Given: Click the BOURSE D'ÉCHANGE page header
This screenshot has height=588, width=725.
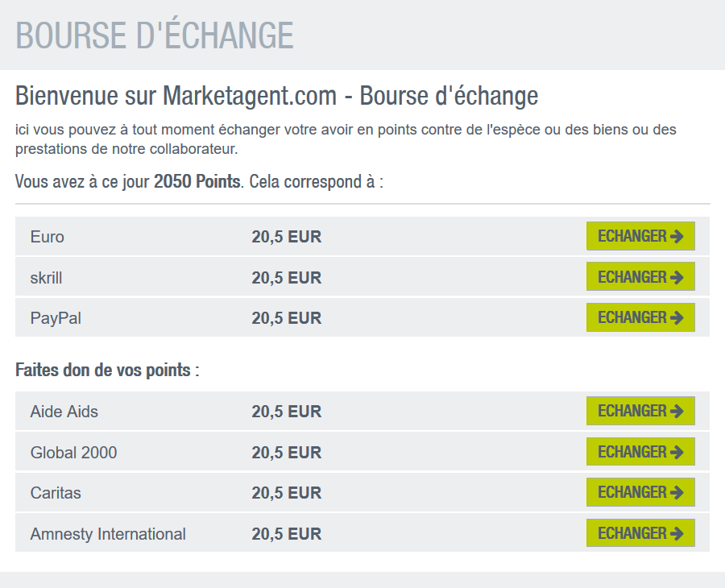Looking at the screenshot, I should pos(155,35).
